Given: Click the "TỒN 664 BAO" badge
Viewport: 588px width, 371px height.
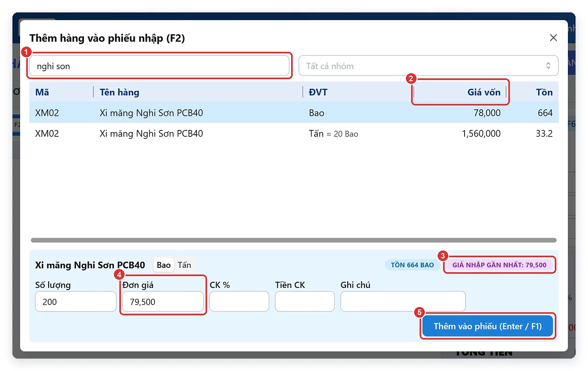Looking at the screenshot, I should pyautogui.click(x=413, y=265).
